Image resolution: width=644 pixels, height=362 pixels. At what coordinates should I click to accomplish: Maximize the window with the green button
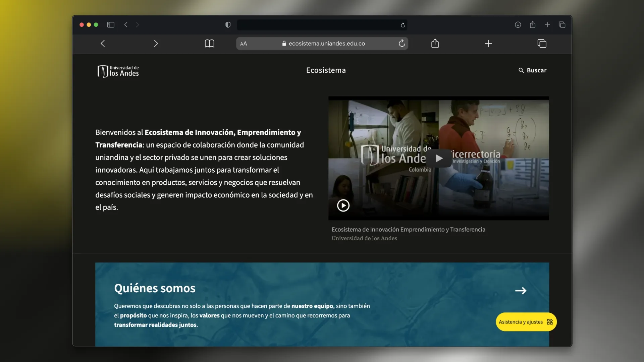tap(96, 25)
